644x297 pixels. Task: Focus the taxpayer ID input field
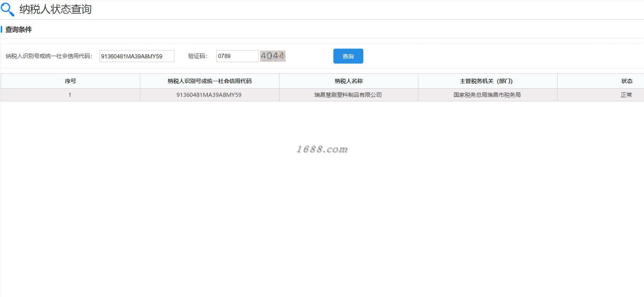137,56
